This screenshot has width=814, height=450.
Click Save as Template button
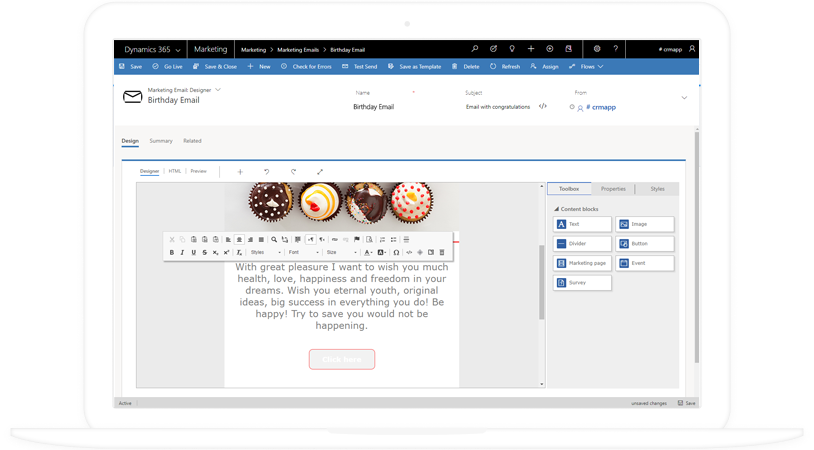tap(414, 66)
